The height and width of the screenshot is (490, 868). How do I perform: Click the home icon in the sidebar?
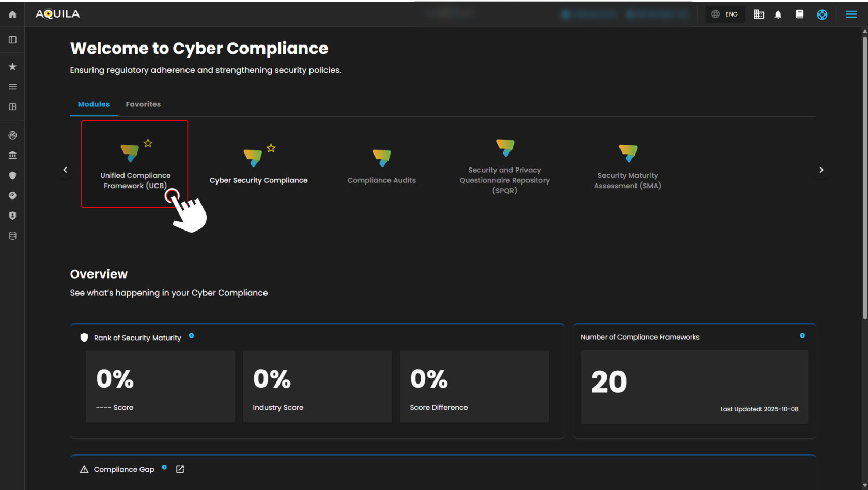pyautogui.click(x=12, y=14)
